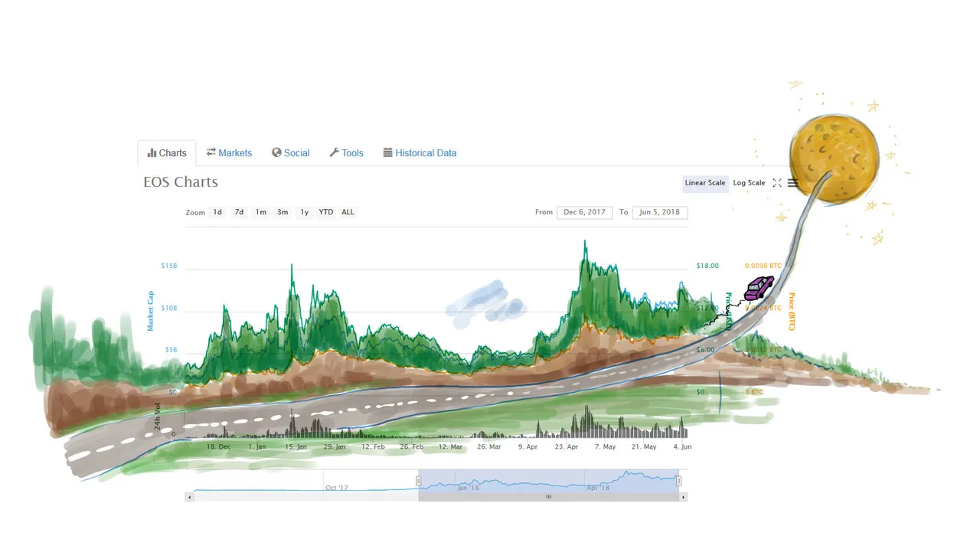Click the 15. Jan date axis label
This screenshot has width=980, height=536.
pyautogui.click(x=296, y=446)
